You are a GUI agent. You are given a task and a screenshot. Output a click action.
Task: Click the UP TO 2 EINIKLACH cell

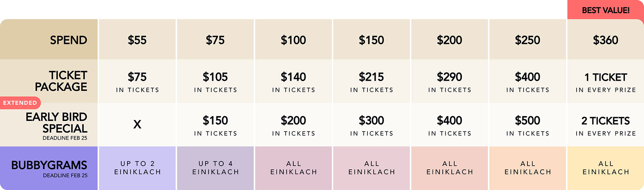click(137, 168)
